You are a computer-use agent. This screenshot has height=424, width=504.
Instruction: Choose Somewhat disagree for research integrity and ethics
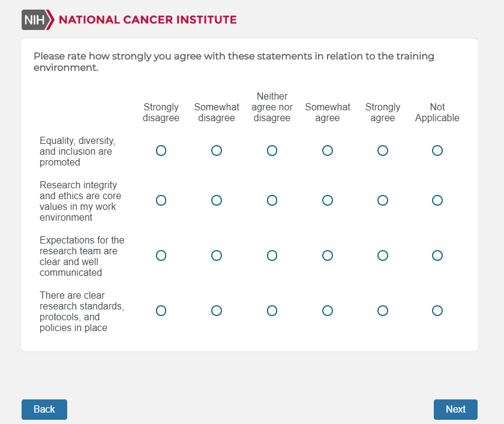click(x=217, y=200)
